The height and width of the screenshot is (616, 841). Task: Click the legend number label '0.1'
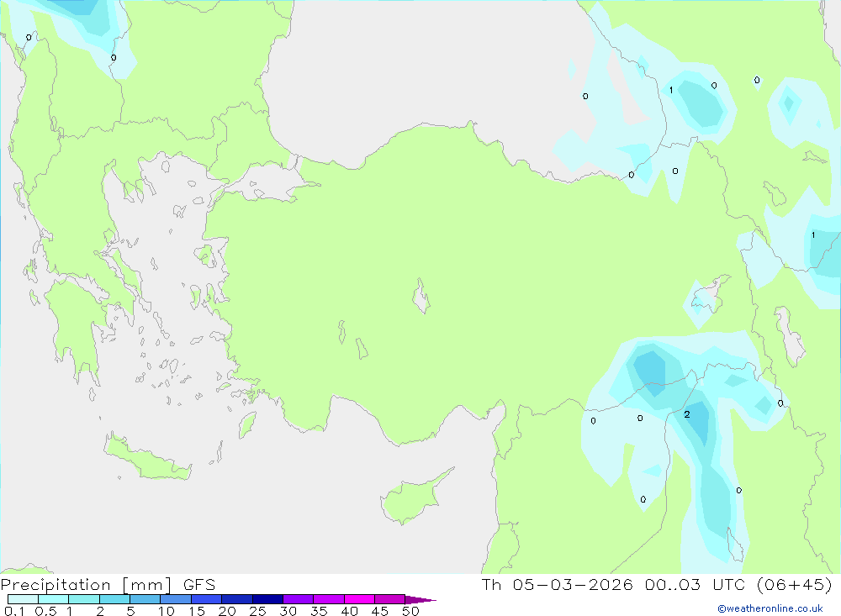14,611
